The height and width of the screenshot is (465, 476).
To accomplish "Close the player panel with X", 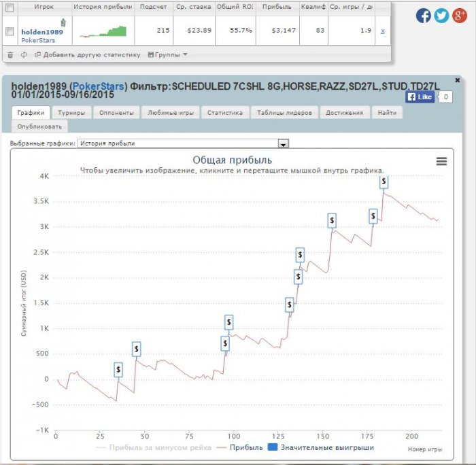I will pos(457,80).
